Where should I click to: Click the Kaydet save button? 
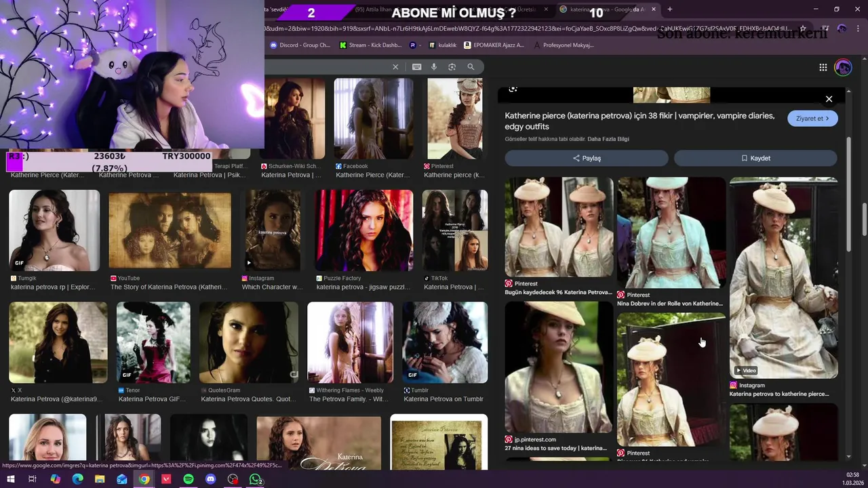point(755,158)
